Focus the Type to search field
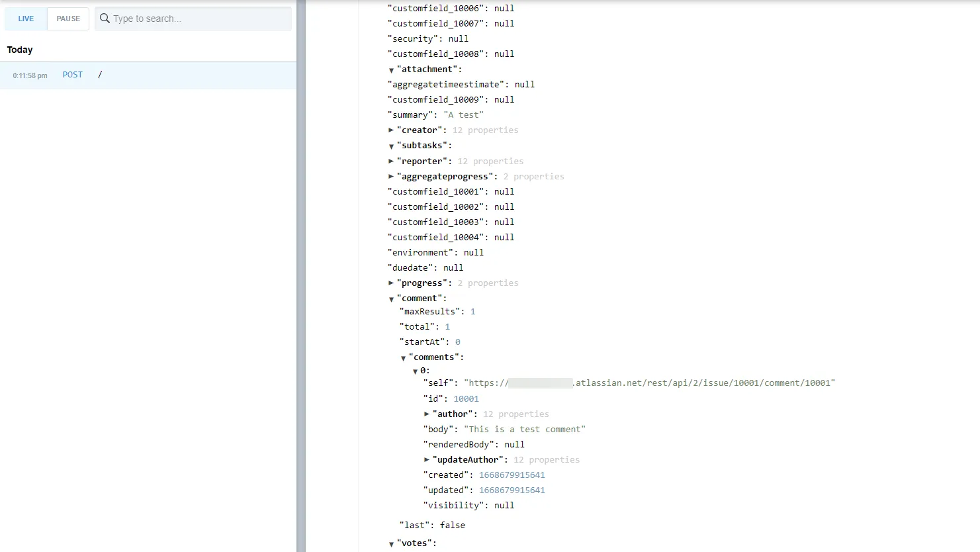 (193, 19)
